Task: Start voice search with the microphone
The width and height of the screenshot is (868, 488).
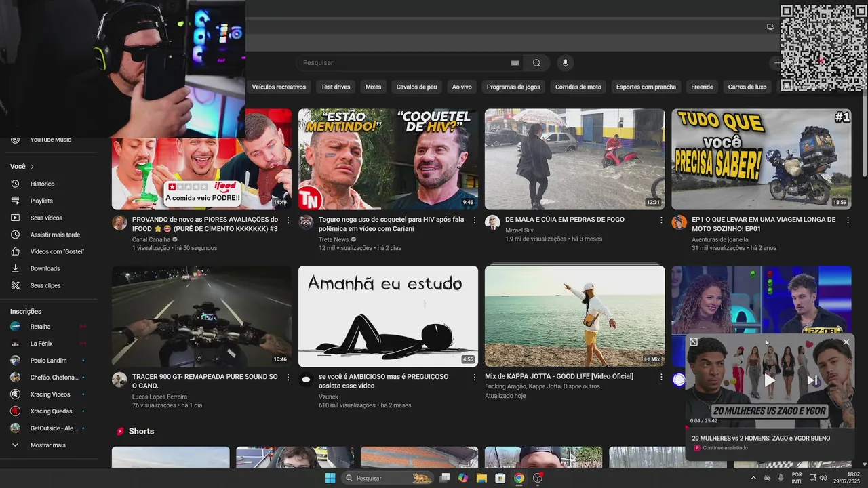Action: coord(566,63)
